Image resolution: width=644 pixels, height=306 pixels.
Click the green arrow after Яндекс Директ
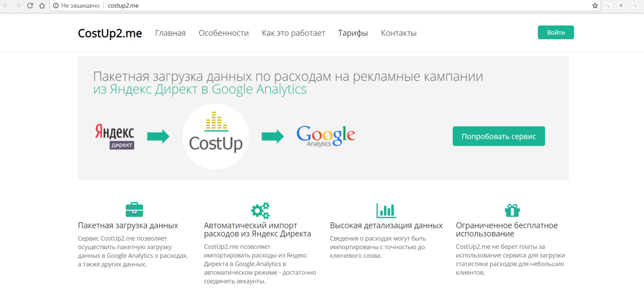coord(158,137)
